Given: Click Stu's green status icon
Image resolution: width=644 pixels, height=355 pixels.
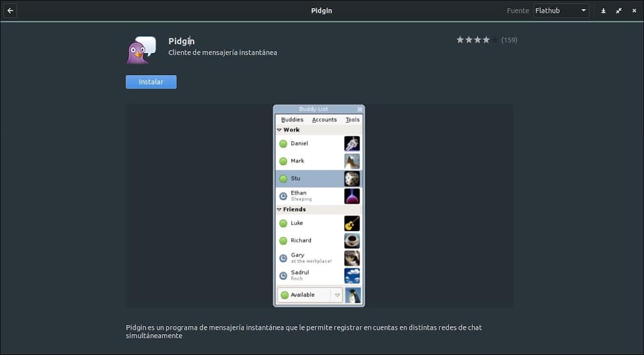Looking at the screenshot, I should pyautogui.click(x=283, y=179).
